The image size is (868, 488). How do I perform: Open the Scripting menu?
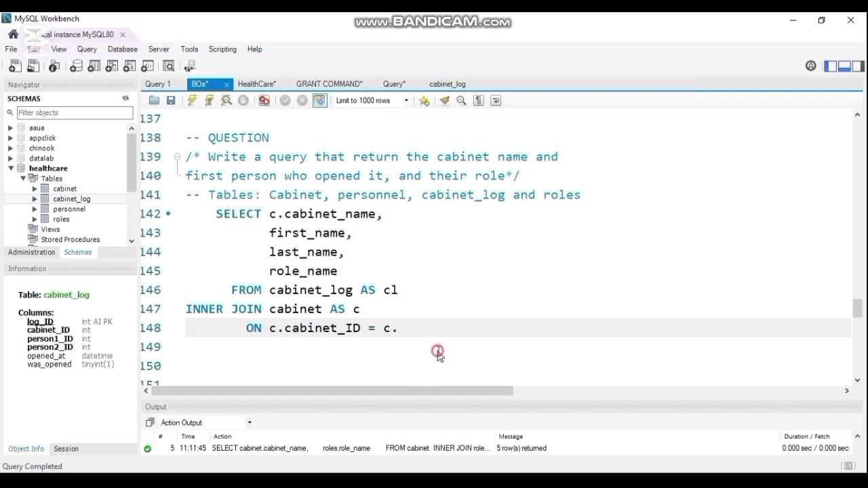[x=222, y=49]
